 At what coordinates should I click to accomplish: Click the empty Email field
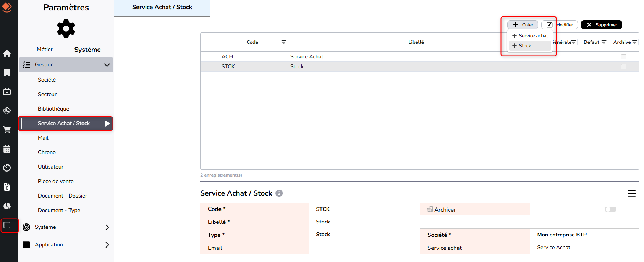coord(362,248)
